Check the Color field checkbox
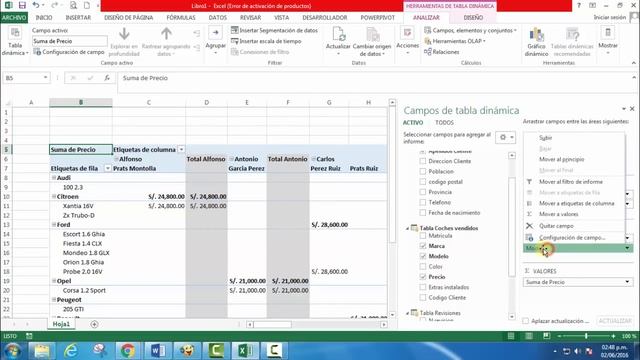The width and height of the screenshot is (640, 360). point(423,267)
